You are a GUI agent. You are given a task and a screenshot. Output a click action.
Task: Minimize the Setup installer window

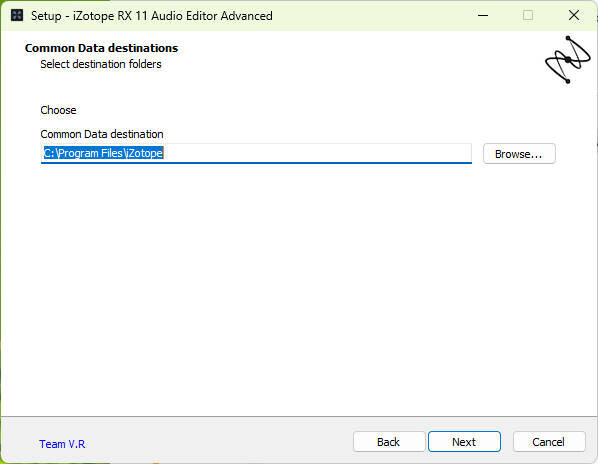(483, 16)
